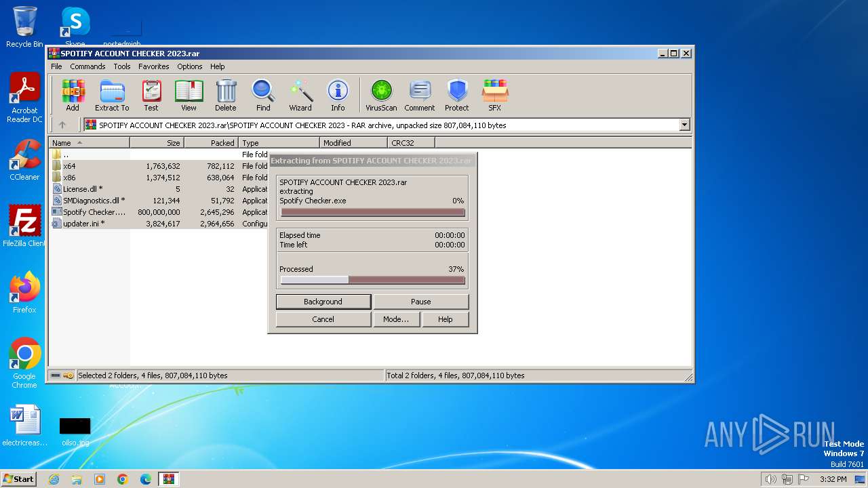Open the Options menu
The image size is (868, 488).
[190, 66]
